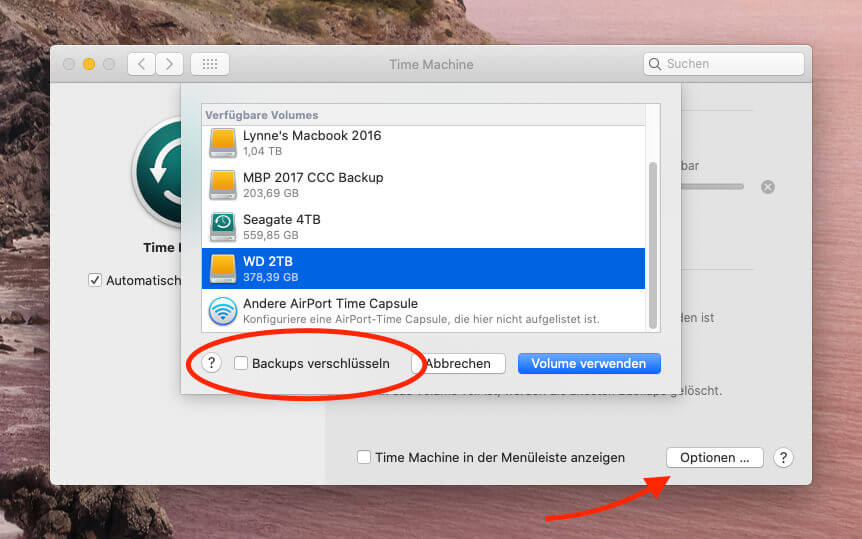Screen dimensions: 862x539
Task: Click the magnifying glass search icon
Action: click(x=655, y=64)
